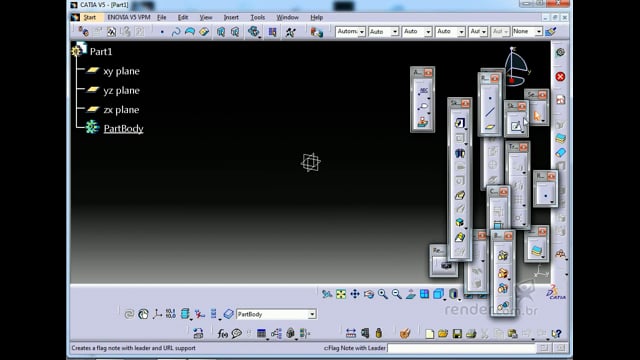Image resolution: width=640 pixels, height=360 pixels.
Task: Click the Text with Leader ABC icon
Action: pyautogui.click(x=423, y=91)
